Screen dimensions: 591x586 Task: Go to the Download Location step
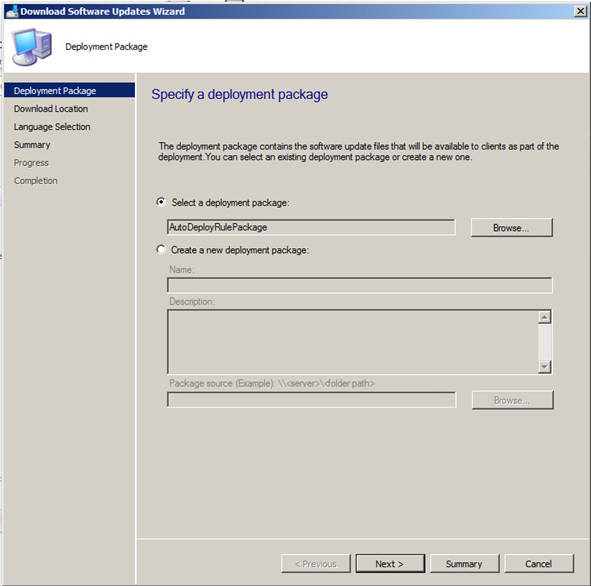pyautogui.click(x=51, y=109)
